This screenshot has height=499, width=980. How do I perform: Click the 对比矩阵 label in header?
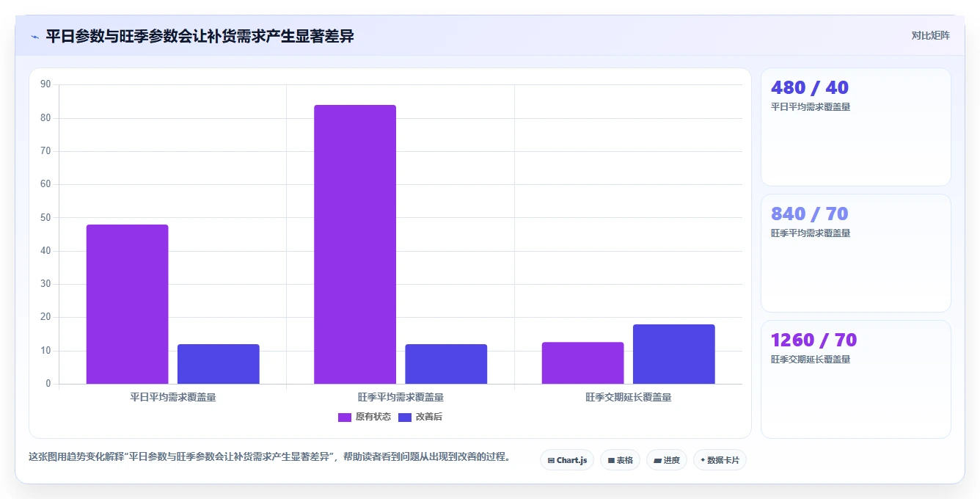(931, 35)
